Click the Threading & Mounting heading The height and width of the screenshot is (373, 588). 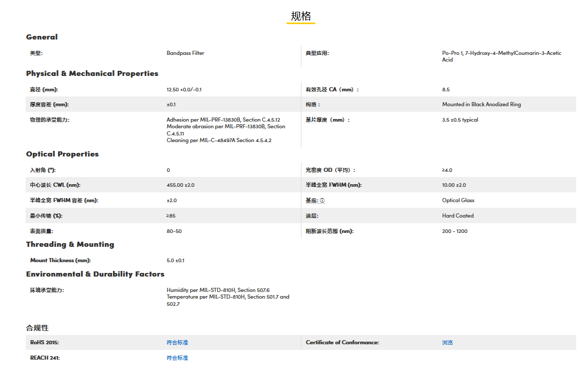[x=70, y=244]
